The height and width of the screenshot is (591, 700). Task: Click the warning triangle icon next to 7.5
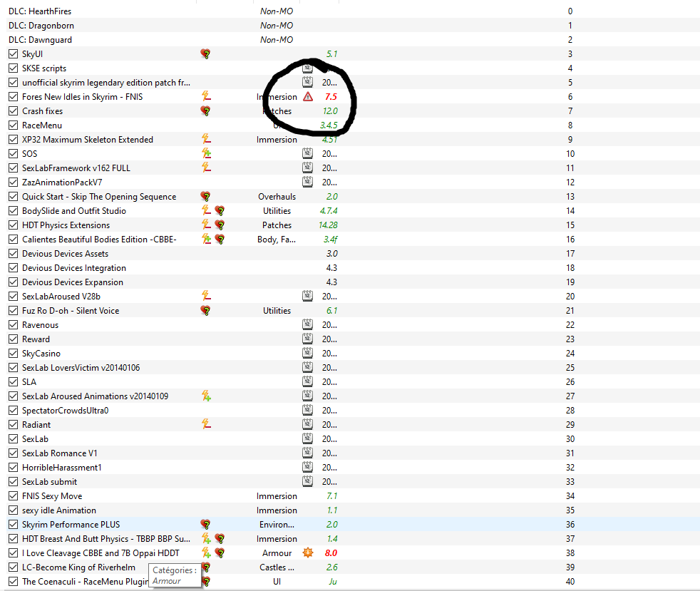308,96
